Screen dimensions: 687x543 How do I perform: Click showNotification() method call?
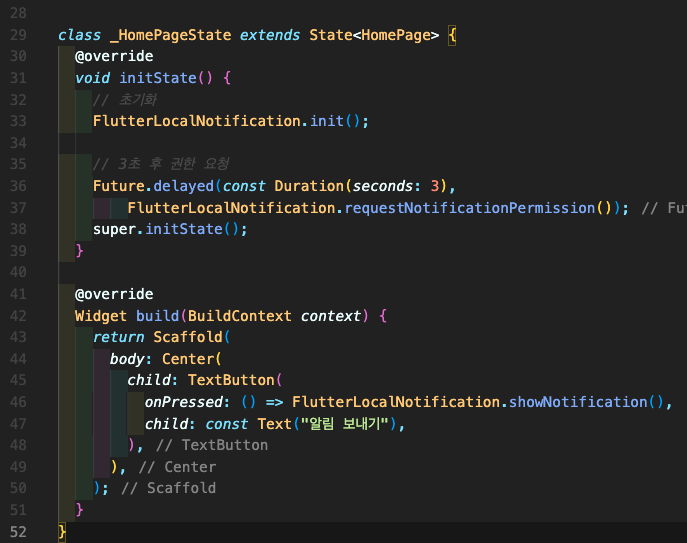pyautogui.click(x=587, y=402)
